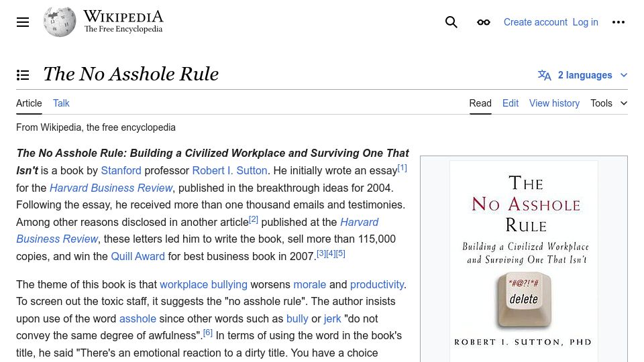Follow the productivity link
644x362 pixels.
(377, 284)
